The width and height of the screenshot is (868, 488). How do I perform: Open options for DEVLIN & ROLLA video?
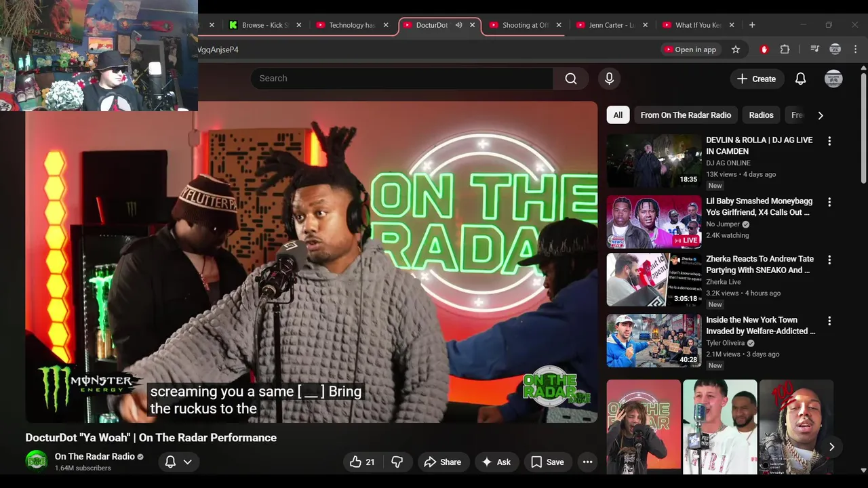829,141
